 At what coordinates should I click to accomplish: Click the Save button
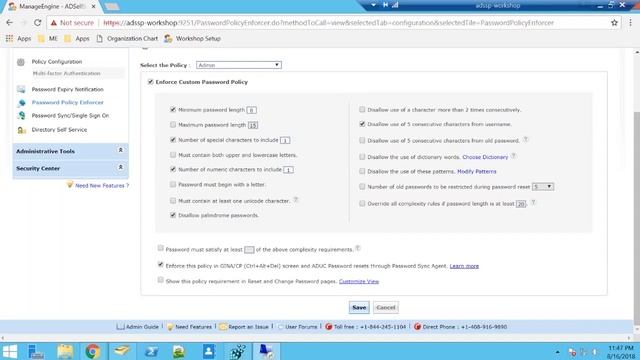tap(359, 307)
